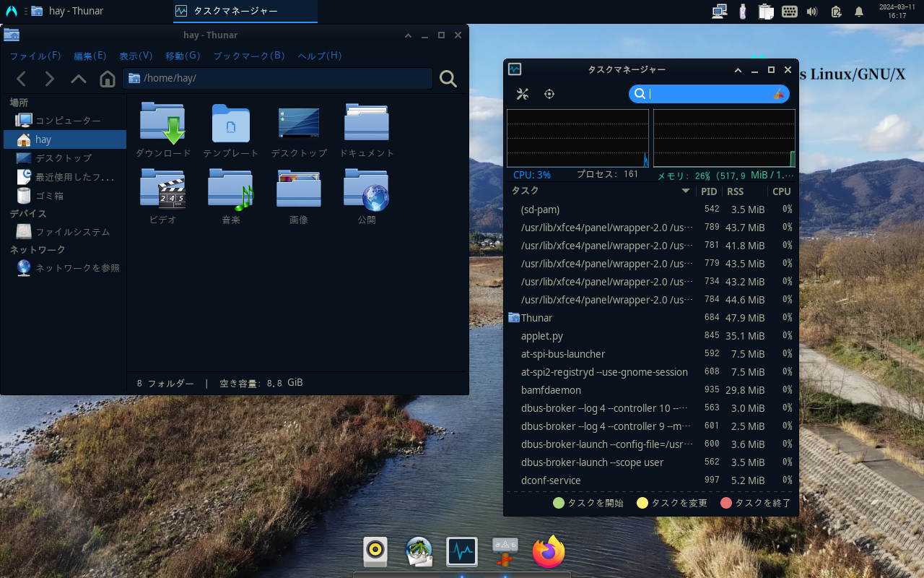Open the ダウンロード folder
Screen dimensions: 924x578
pos(163,130)
